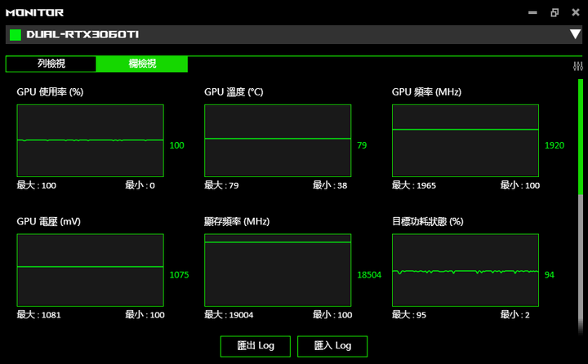This screenshot has height=364, width=588.
Task: Click the green DUAL-RTX3060TI status square
Action: click(x=16, y=35)
